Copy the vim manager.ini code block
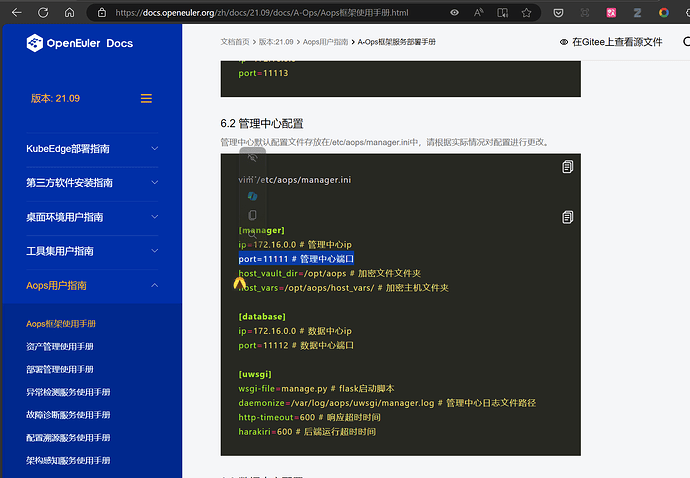 [567, 166]
